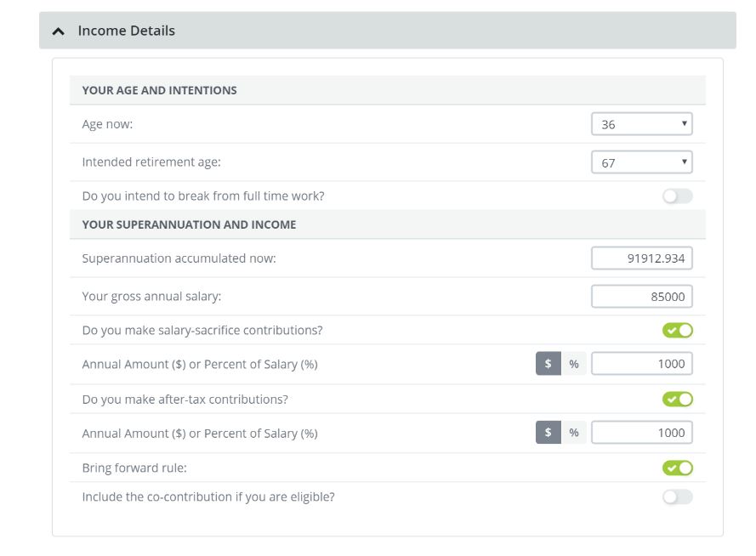The height and width of the screenshot is (556, 756).
Task: Turn off the after-tax contributions toggle
Action: coord(677,399)
